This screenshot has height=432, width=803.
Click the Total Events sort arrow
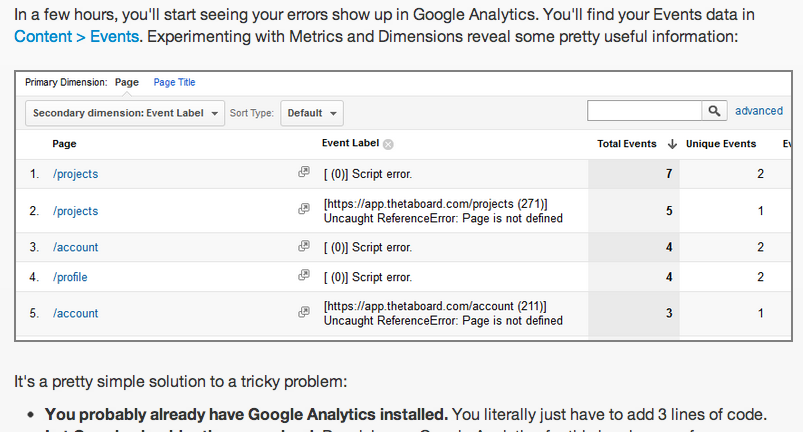(672, 144)
